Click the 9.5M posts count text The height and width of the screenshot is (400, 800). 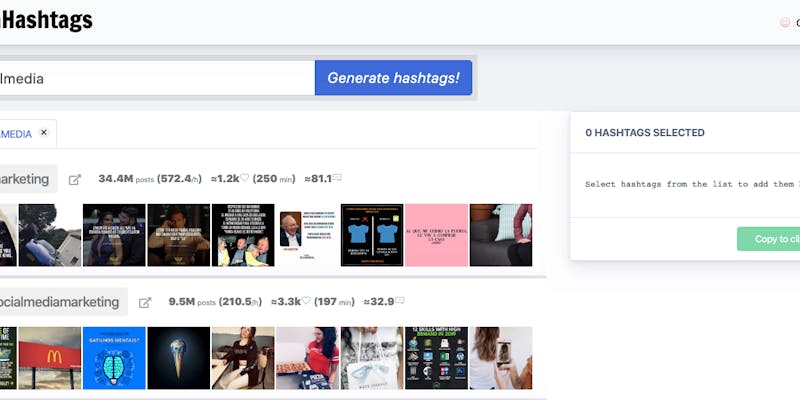coord(192,302)
